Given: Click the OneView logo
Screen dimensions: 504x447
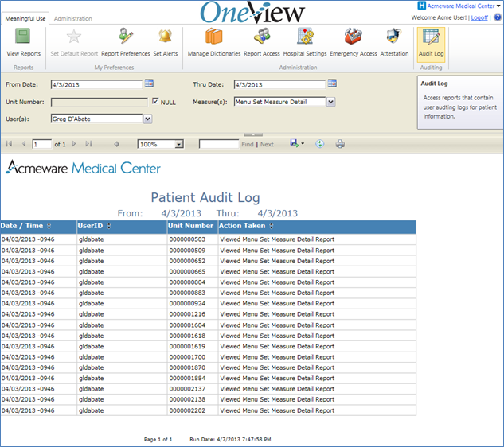Looking at the screenshot, I should tap(252, 12).
